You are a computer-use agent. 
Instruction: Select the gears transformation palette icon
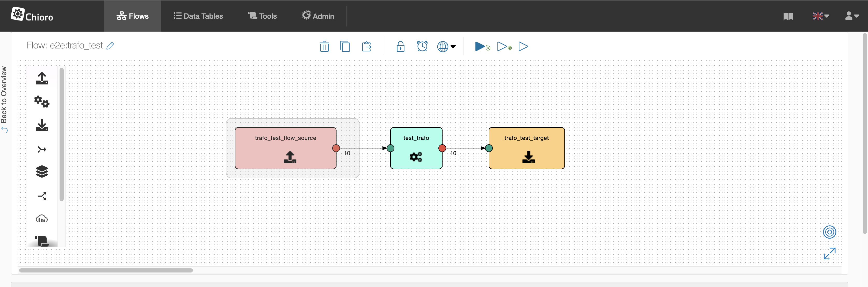pyautogui.click(x=42, y=101)
